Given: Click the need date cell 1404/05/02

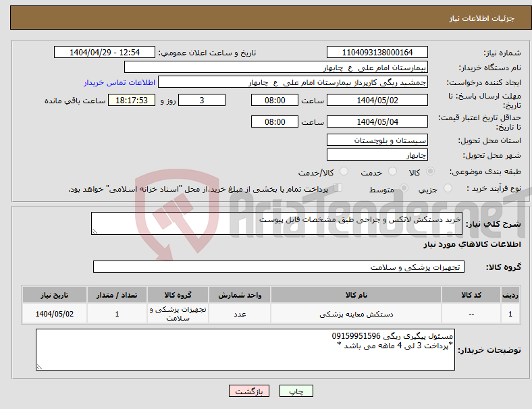Looking at the screenshot, I should (55, 314).
